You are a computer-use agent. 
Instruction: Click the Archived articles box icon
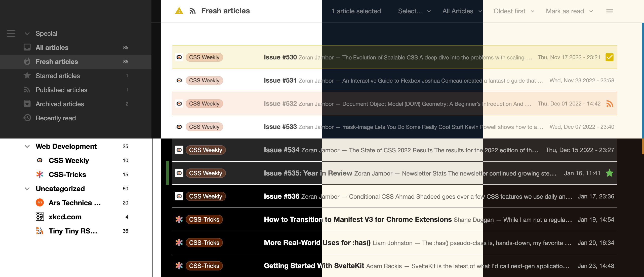pos(27,104)
